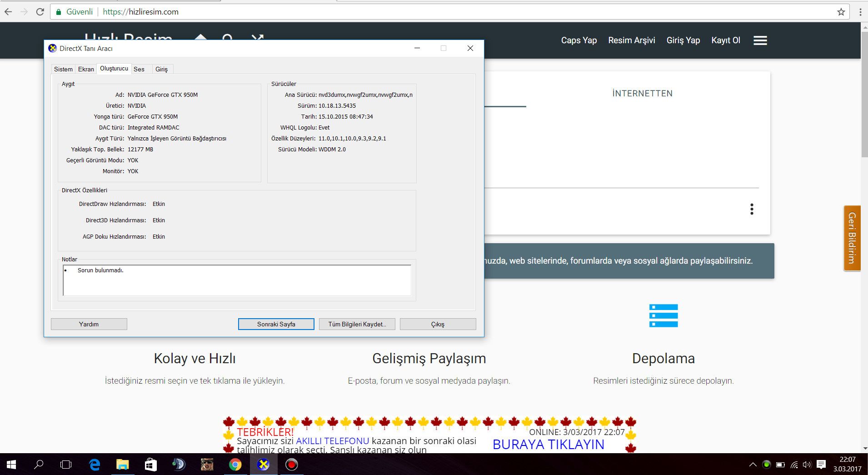
Task: Click Kayıt Ol link
Action: coord(726,40)
